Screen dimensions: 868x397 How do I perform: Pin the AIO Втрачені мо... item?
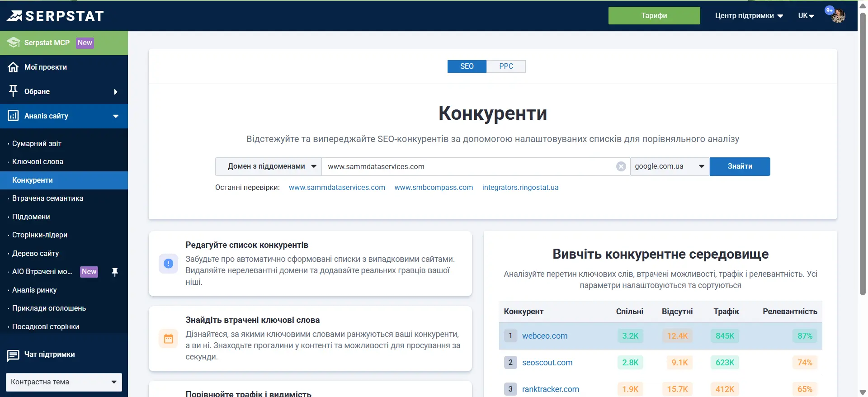(115, 272)
